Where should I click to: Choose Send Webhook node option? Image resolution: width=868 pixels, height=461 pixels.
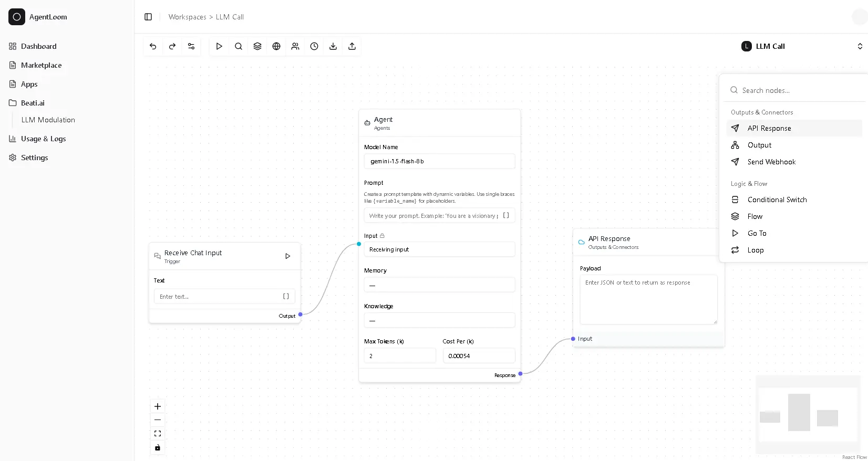tap(771, 162)
